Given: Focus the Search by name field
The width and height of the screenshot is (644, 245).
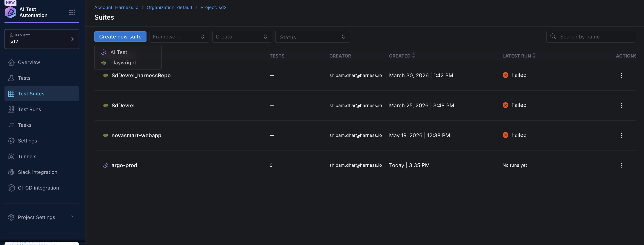Looking at the screenshot, I should coord(591,37).
